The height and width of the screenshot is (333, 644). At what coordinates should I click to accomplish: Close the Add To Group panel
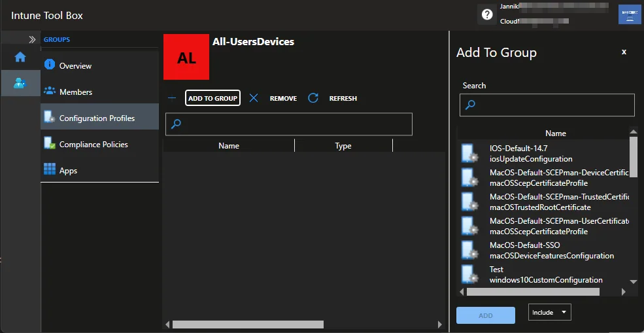624,52
